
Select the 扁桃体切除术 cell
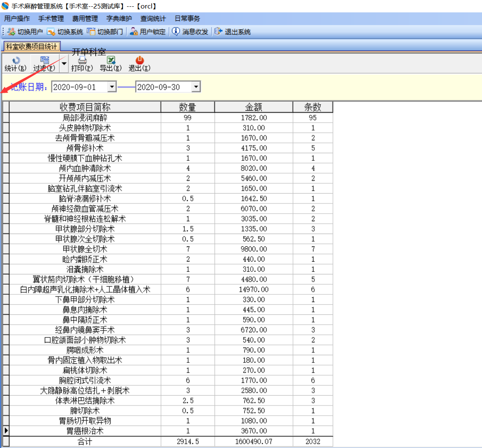coord(85,370)
